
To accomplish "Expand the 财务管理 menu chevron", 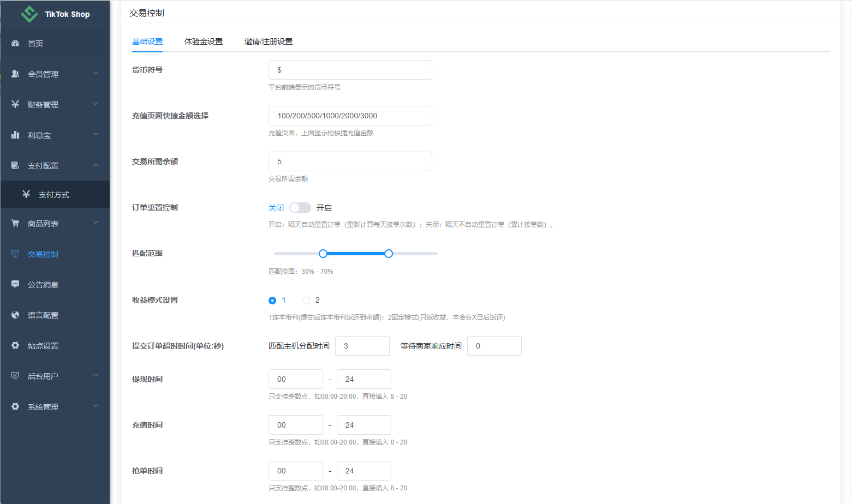I will tap(96, 104).
